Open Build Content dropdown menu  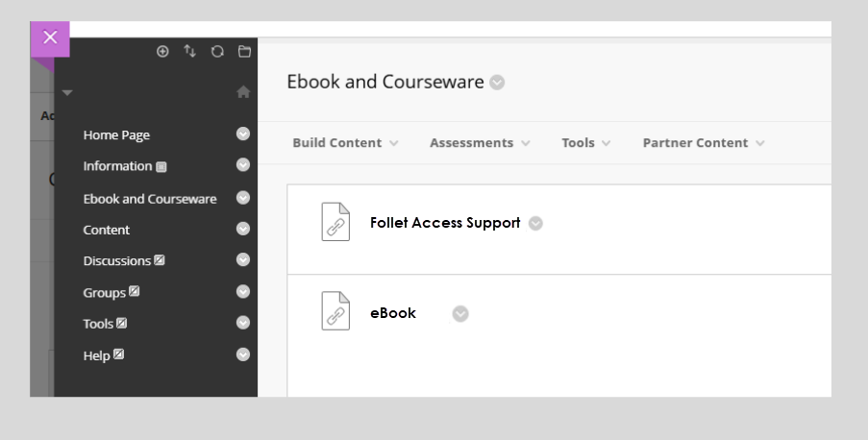tap(345, 143)
